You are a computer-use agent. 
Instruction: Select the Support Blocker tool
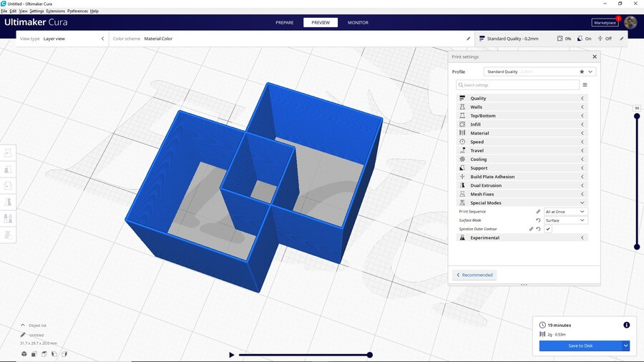click(x=8, y=235)
